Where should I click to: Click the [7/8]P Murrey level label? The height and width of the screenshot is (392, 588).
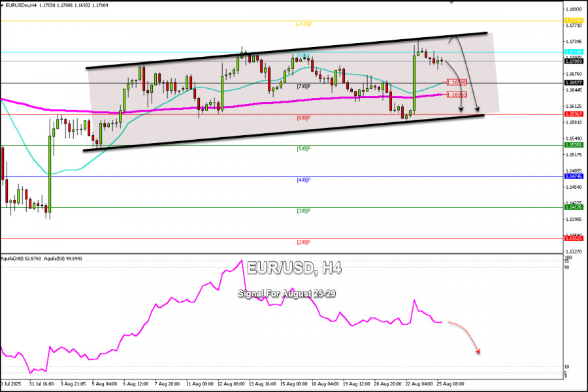pos(304,87)
